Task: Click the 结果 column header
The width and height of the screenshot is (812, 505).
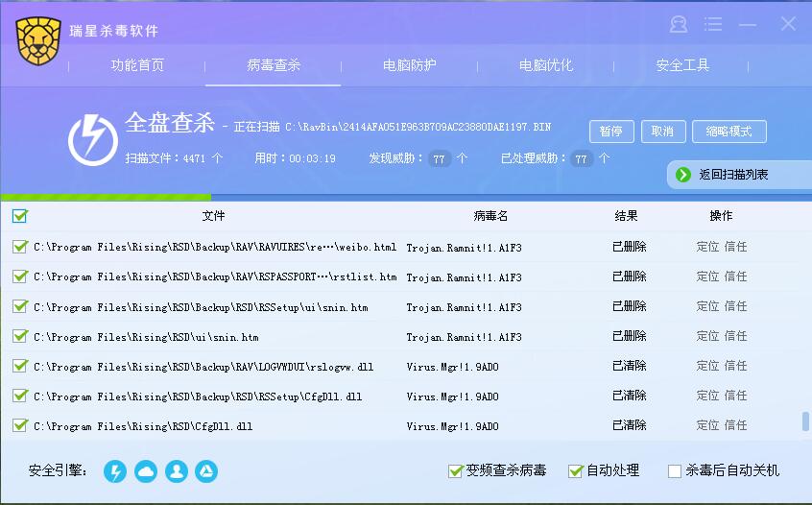Action: (x=626, y=216)
